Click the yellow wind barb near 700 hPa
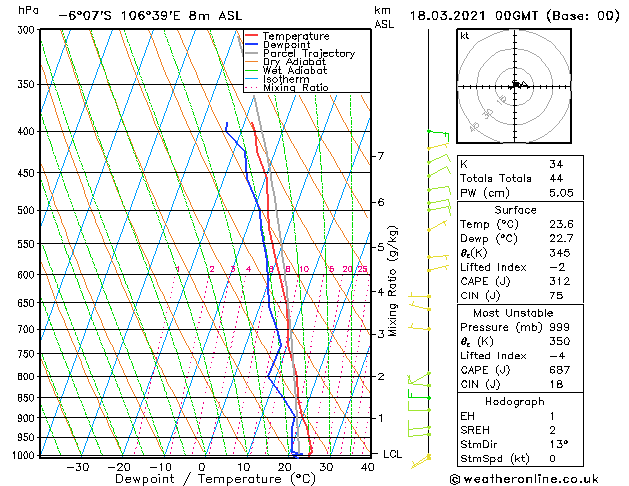629x486 pixels. [x=420, y=327]
